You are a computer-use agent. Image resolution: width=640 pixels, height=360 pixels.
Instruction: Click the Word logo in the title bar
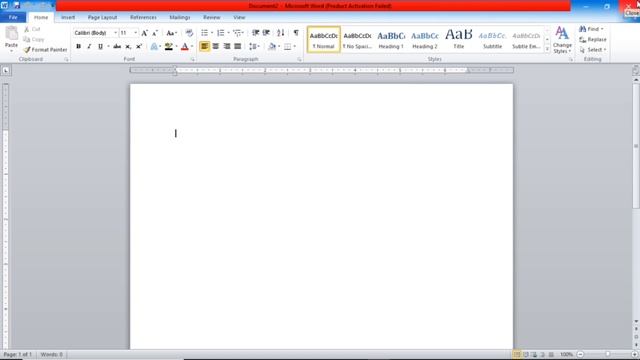coord(4,6)
